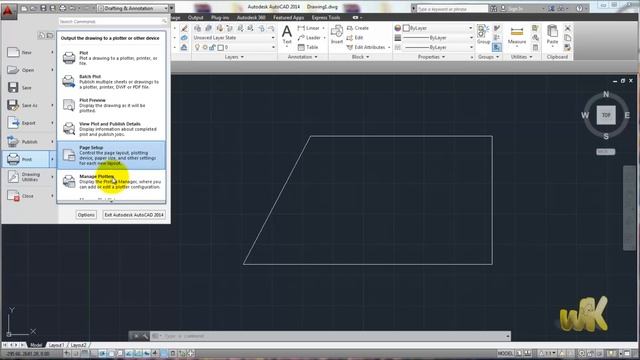
Task: Expand the Block panel title
Action: [360, 57]
